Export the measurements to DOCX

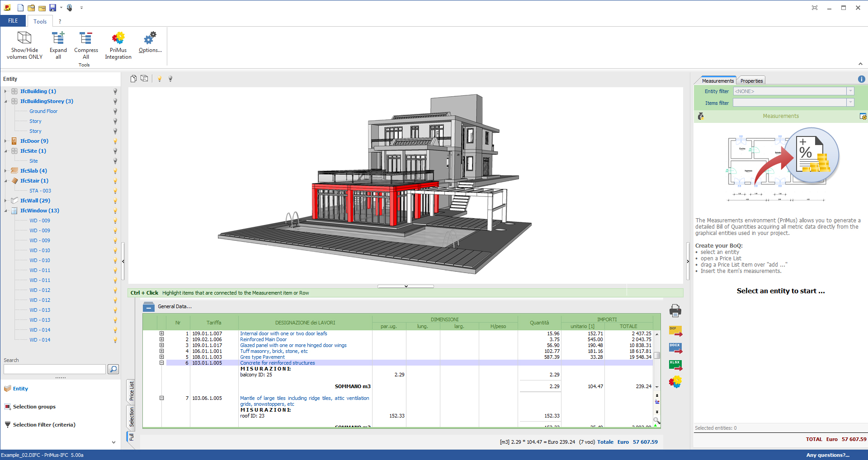click(x=675, y=348)
